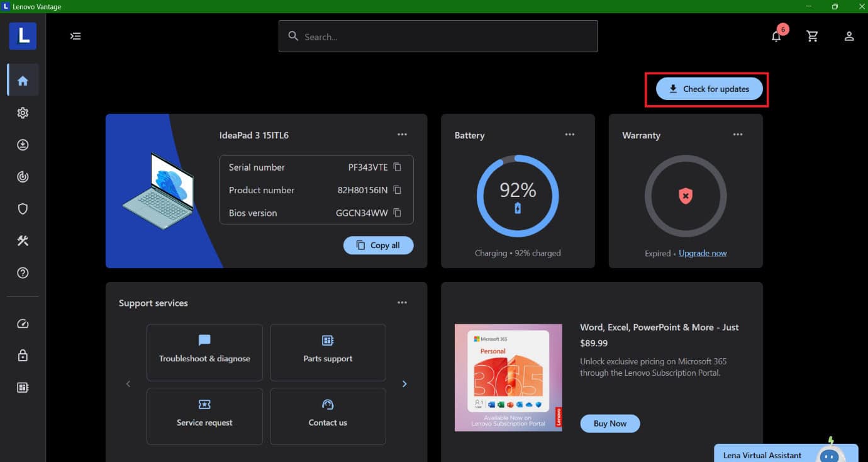Click the battery 92% charge ring
Screen dimensions: 868x462
coord(518,196)
